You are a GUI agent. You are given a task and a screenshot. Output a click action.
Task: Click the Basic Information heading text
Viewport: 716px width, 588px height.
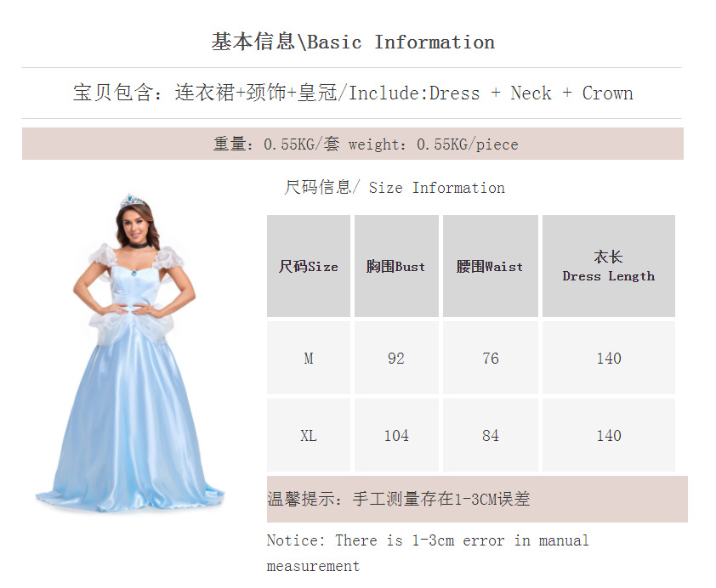(353, 42)
